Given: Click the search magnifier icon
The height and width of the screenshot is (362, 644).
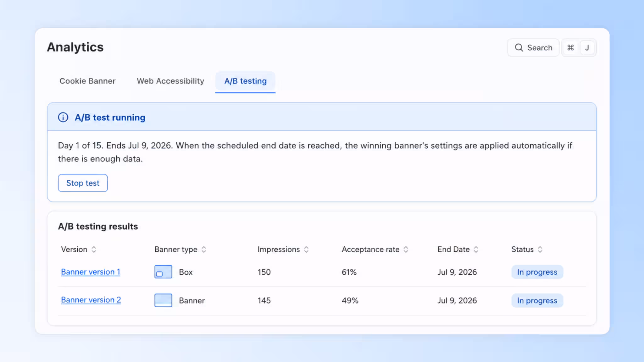Looking at the screenshot, I should point(519,48).
